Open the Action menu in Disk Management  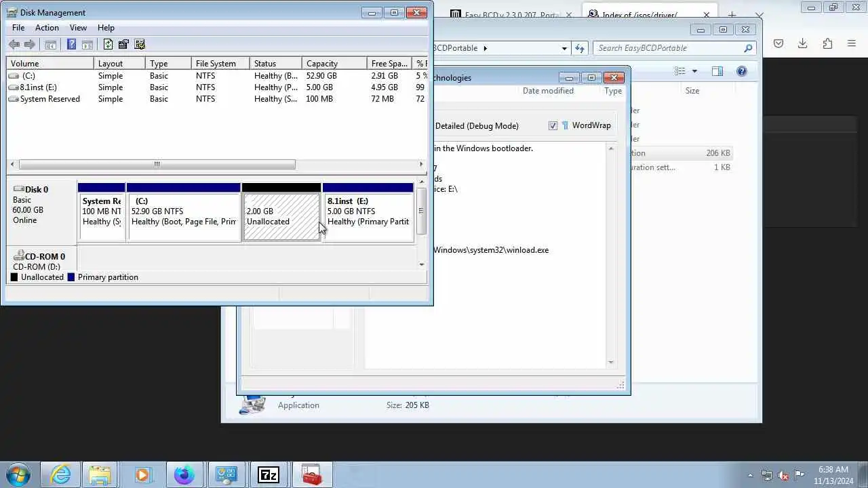coord(47,28)
